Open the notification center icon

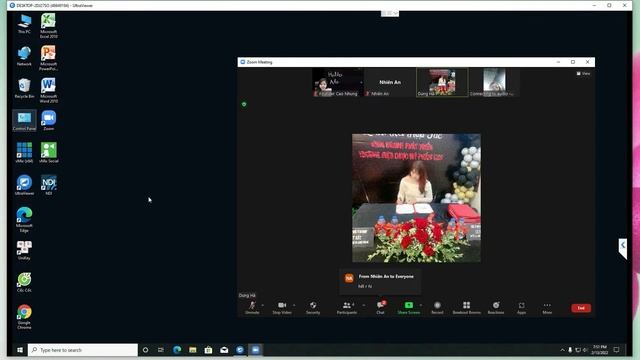pos(616,350)
